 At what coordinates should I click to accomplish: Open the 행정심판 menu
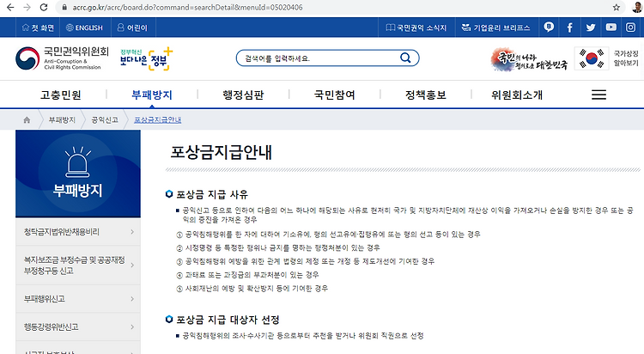pos(243,95)
